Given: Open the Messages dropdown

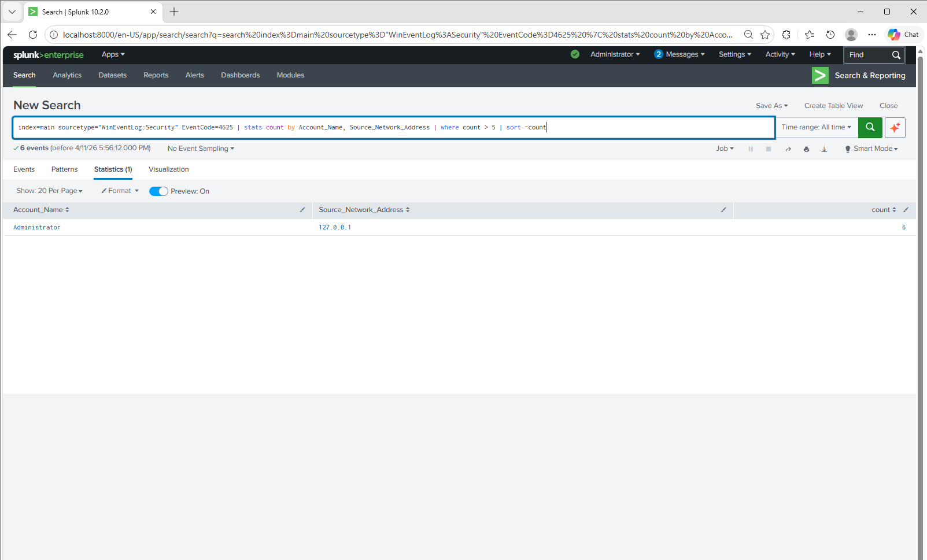Looking at the screenshot, I should [679, 54].
